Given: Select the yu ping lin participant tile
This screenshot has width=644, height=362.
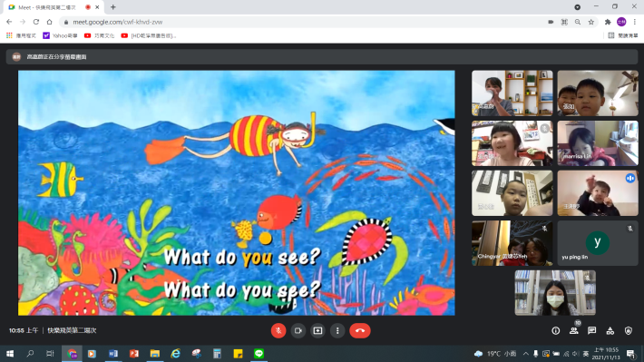Looking at the screenshot, I should tap(598, 243).
